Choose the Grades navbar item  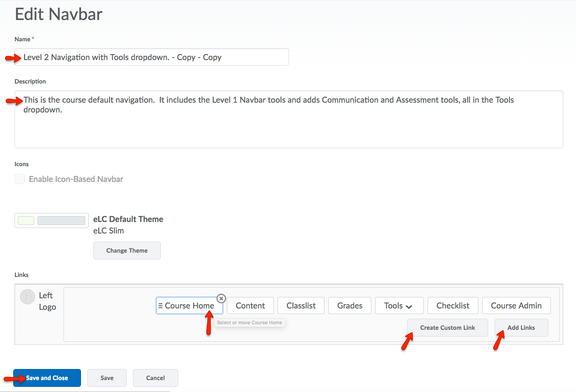(350, 306)
